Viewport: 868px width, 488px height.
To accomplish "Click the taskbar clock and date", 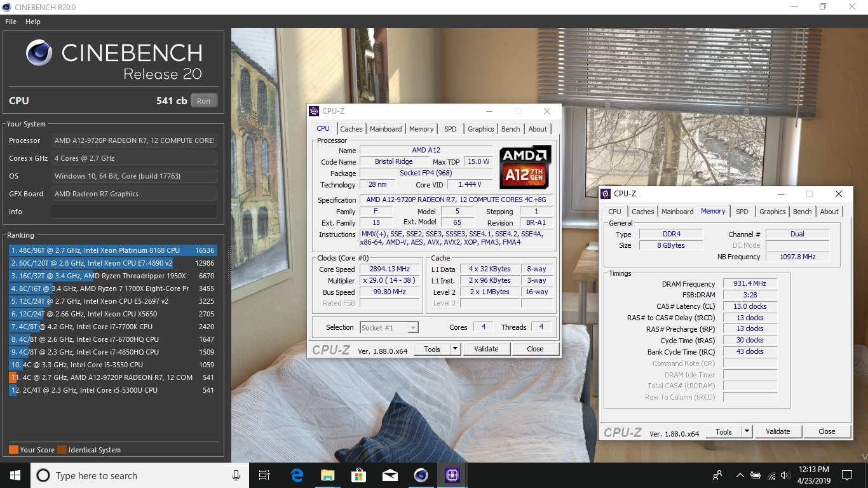I will 813,475.
